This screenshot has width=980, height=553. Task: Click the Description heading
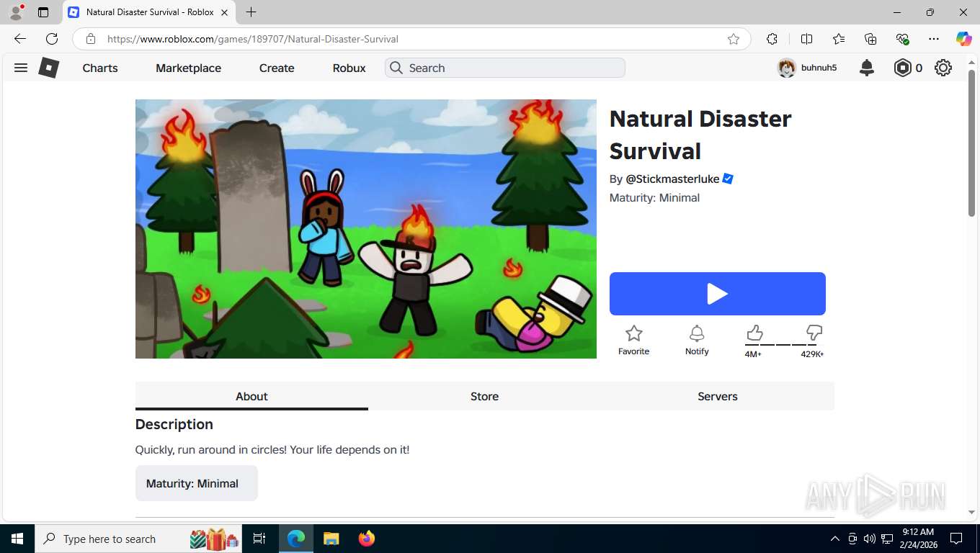click(x=174, y=424)
